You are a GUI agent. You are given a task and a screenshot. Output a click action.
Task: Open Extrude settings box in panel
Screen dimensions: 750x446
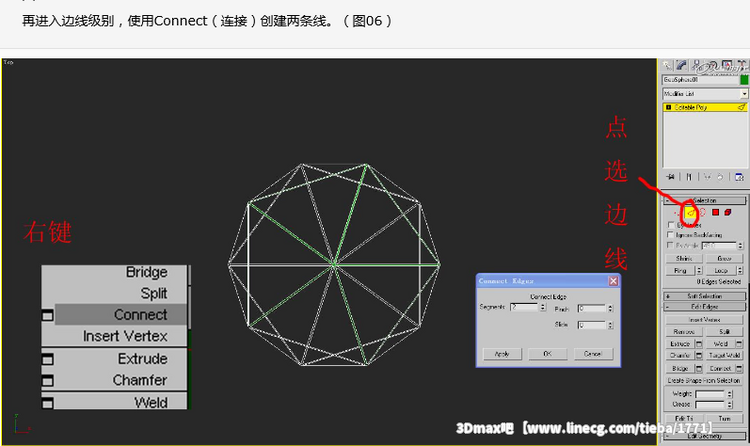[699, 344]
